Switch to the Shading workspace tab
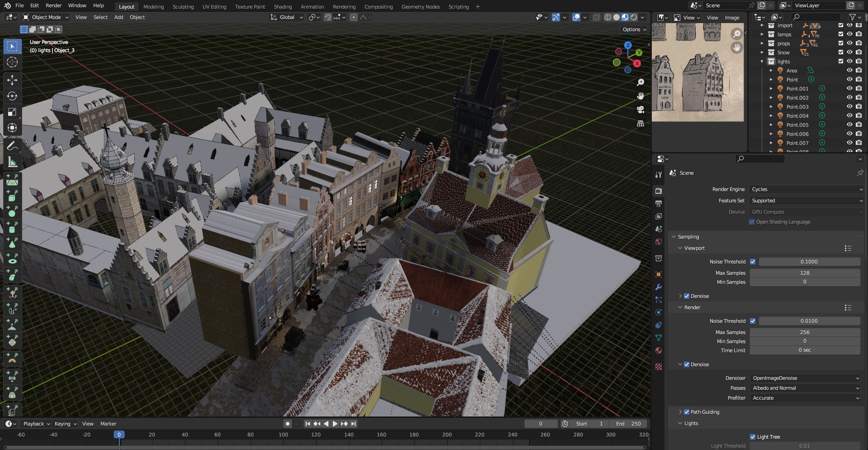 click(x=283, y=7)
